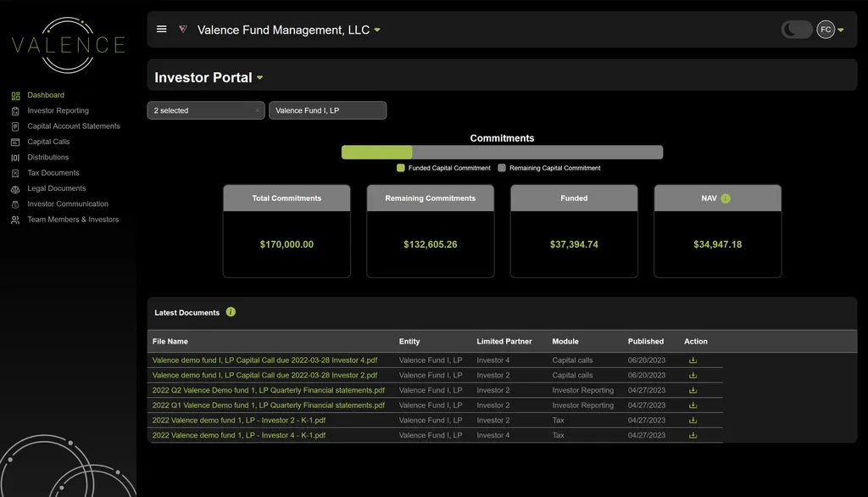Click the Capital Calls icon
Image resolution: width=868 pixels, height=497 pixels.
(x=15, y=142)
